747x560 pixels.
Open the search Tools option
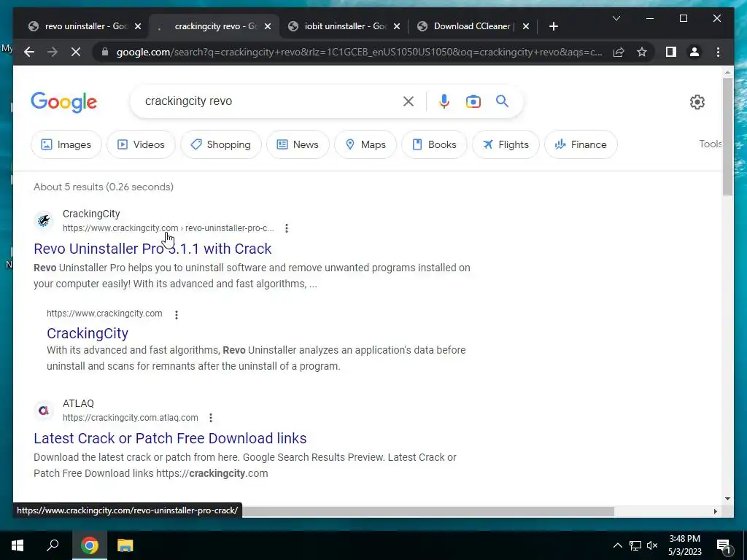[x=711, y=144]
